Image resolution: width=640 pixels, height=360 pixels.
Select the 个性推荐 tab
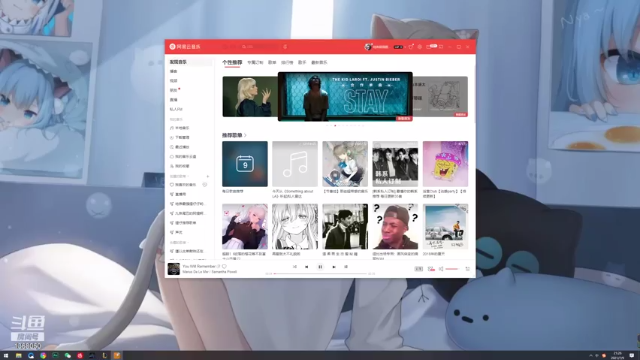pyautogui.click(x=232, y=62)
